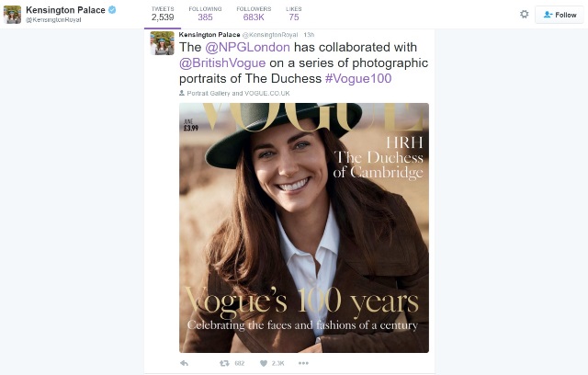Click Kensington Palace profile avatar in header
The width and height of the screenshot is (588, 375).
coord(12,14)
